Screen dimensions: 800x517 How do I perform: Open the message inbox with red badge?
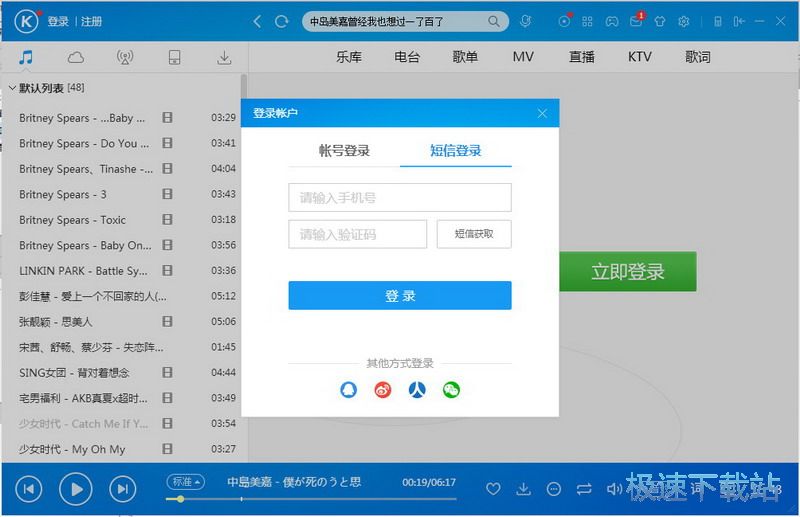[x=636, y=20]
